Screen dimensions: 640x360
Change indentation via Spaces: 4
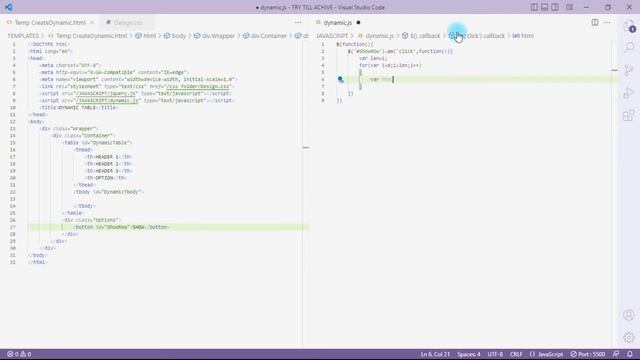(469, 354)
